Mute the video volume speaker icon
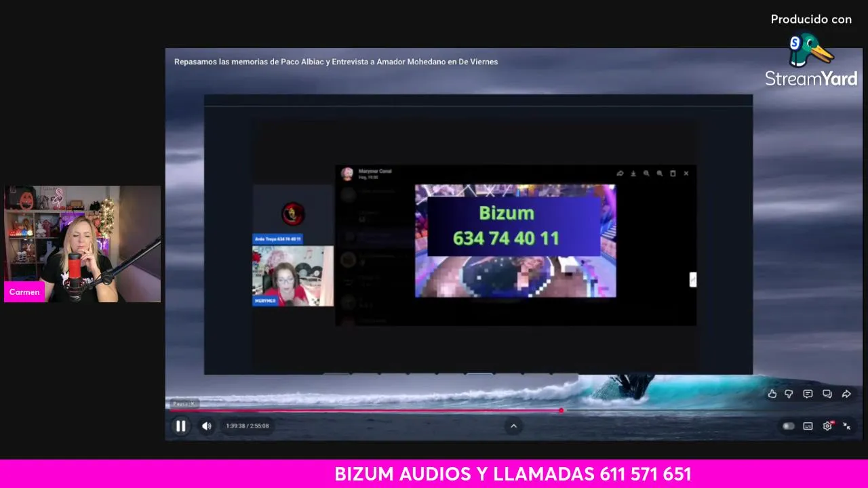Viewport: 868px width, 488px height. click(x=207, y=426)
